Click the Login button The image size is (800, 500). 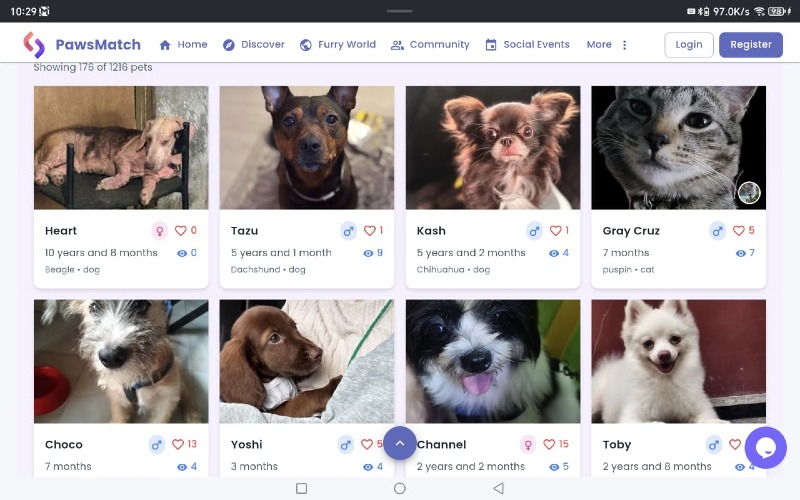[689, 44]
